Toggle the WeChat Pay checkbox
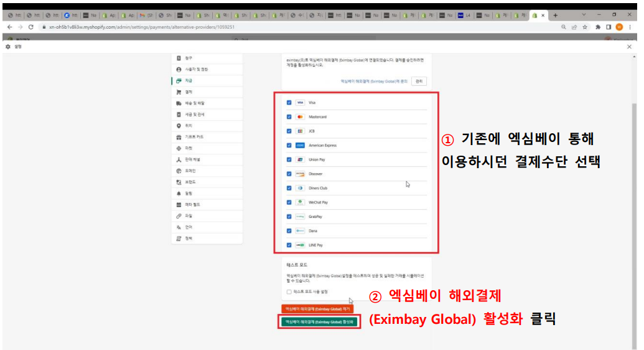The height and width of the screenshot is (350, 644). tap(289, 202)
